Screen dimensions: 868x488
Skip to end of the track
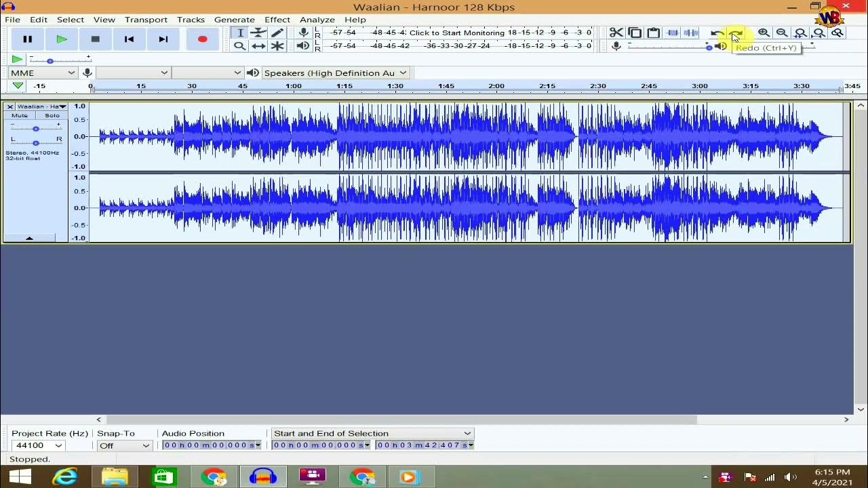(163, 39)
